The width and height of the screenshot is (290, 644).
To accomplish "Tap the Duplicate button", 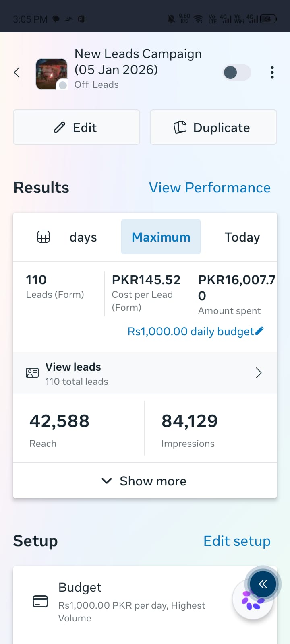I will click(x=213, y=127).
